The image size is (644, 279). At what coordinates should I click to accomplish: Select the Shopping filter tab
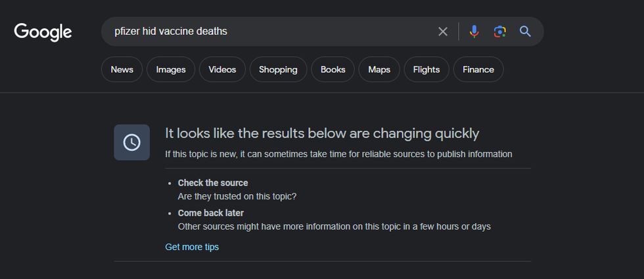coord(278,70)
